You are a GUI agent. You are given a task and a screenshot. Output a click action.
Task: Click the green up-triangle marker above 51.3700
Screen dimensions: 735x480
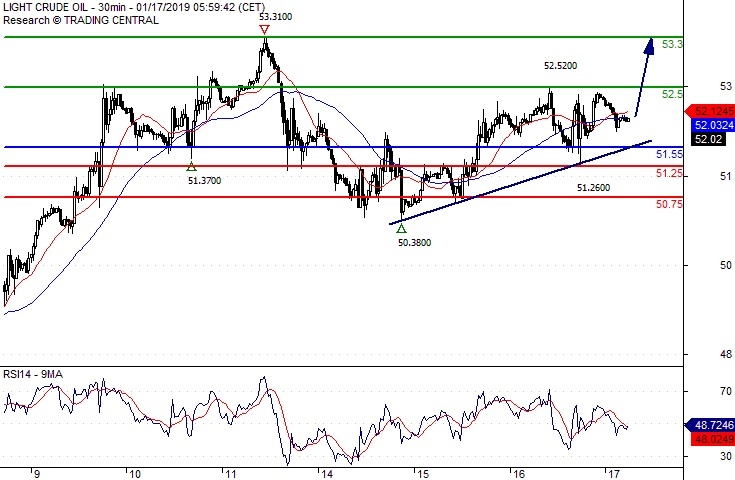tap(191, 166)
